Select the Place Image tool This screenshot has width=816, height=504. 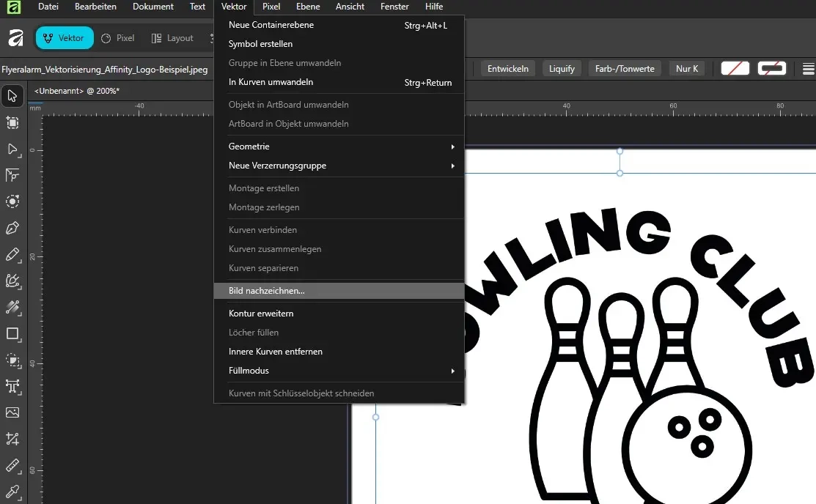click(x=12, y=412)
